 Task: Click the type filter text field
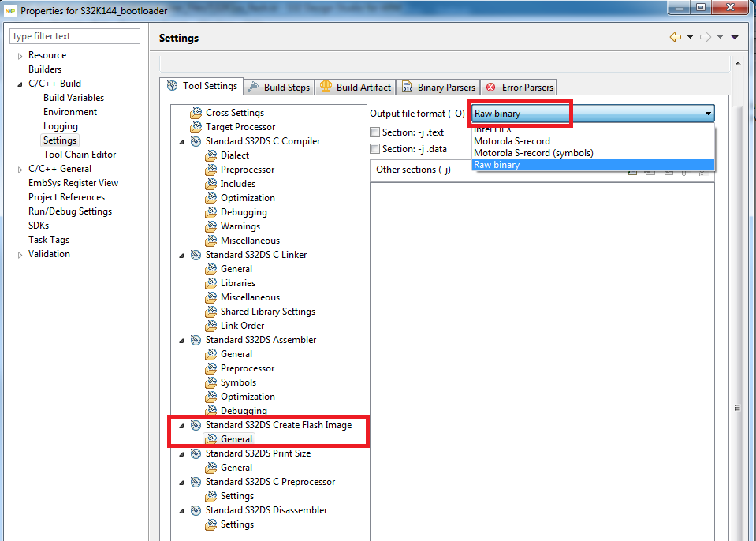[x=75, y=36]
